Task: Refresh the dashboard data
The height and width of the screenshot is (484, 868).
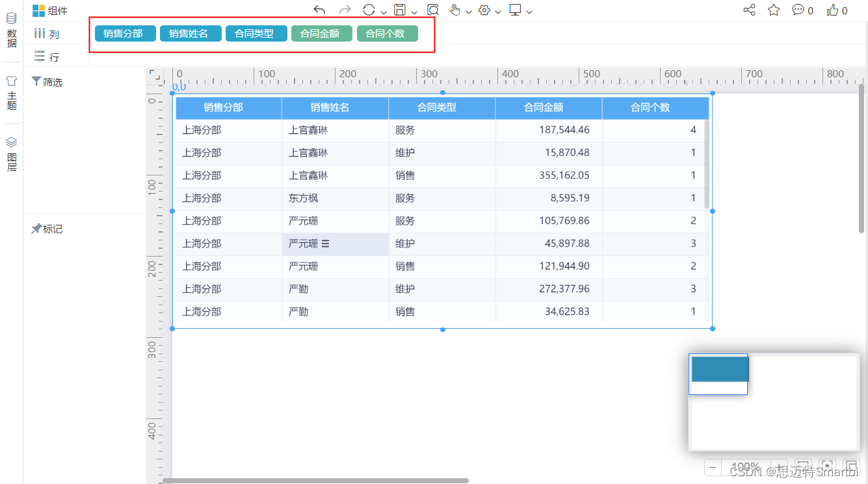Action: [x=369, y=10]
